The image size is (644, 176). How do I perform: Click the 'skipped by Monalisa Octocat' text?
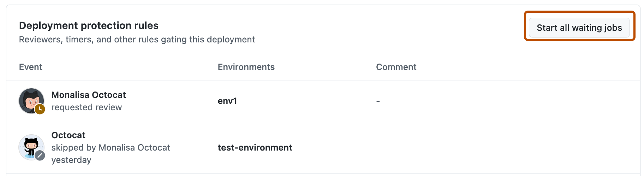pyautogui.click(x=111, y=147)
